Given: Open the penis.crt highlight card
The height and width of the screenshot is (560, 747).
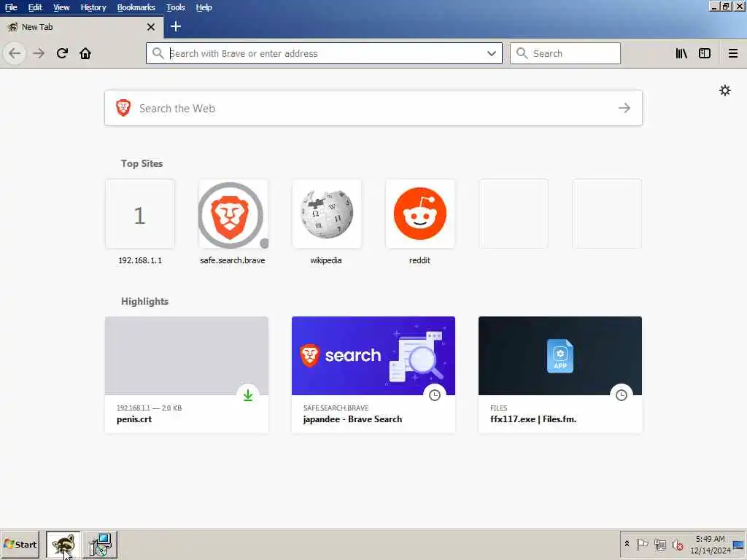Looking at the screenshot, I should tap(187, 375).
